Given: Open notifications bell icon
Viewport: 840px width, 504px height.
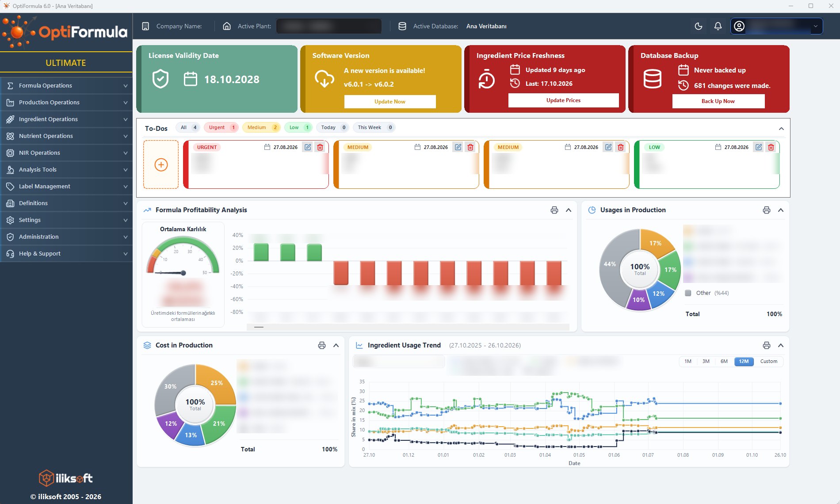Looking at the screenshot, I should click(718, 26).
